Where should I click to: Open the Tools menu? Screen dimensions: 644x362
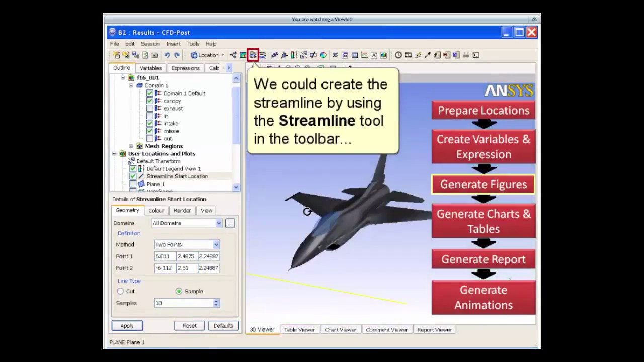193,44
